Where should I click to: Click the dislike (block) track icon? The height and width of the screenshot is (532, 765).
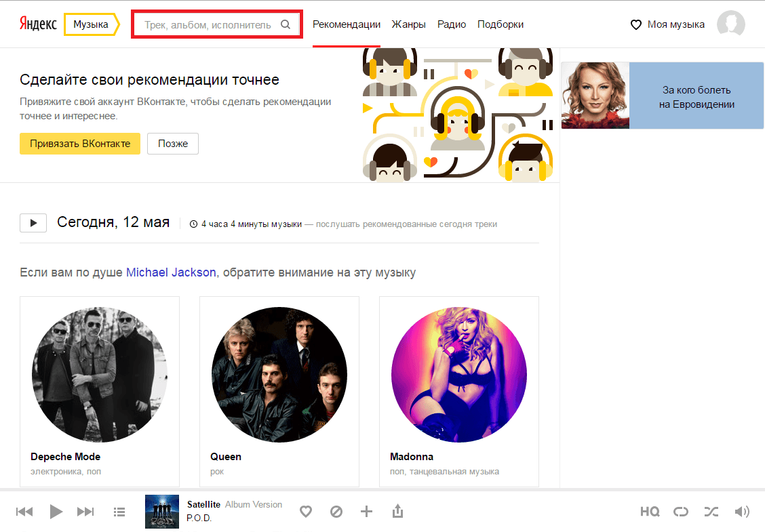[x=336, y=512]
